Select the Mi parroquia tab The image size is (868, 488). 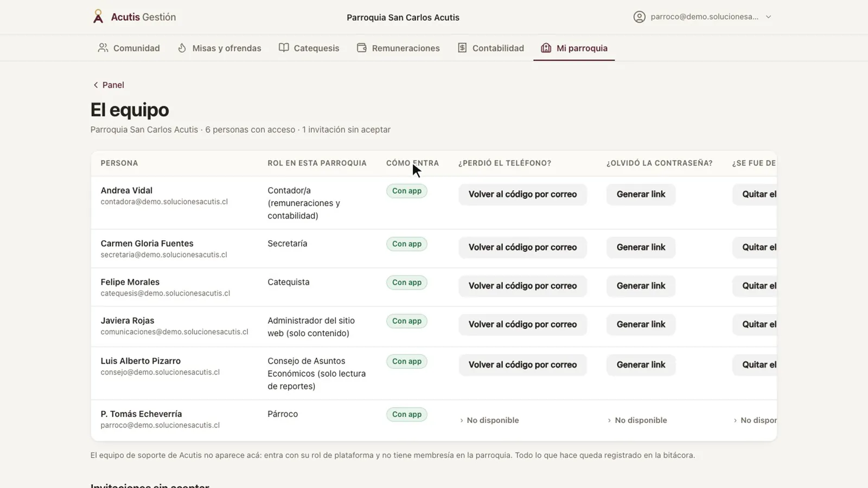click(574, 48)
